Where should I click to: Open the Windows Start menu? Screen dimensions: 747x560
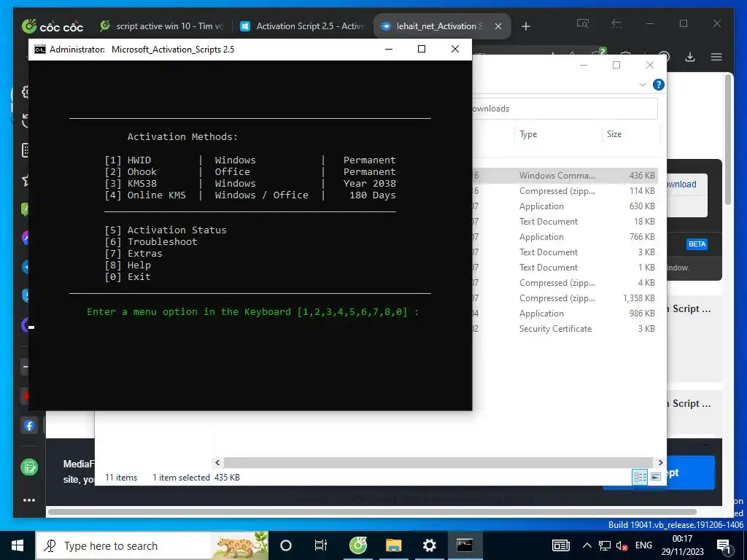coord(18,545)
